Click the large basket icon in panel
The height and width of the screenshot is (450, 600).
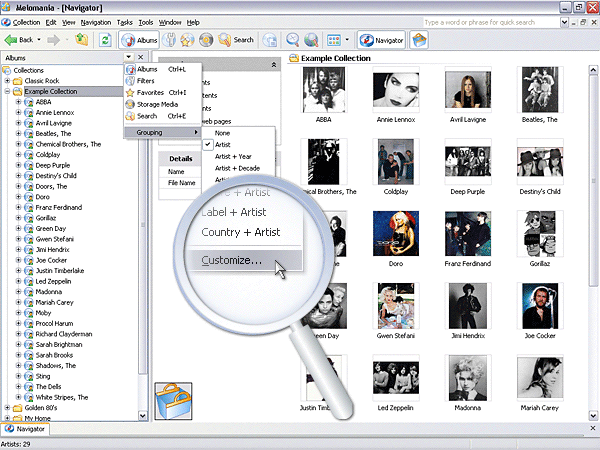(x=173, y=401)
